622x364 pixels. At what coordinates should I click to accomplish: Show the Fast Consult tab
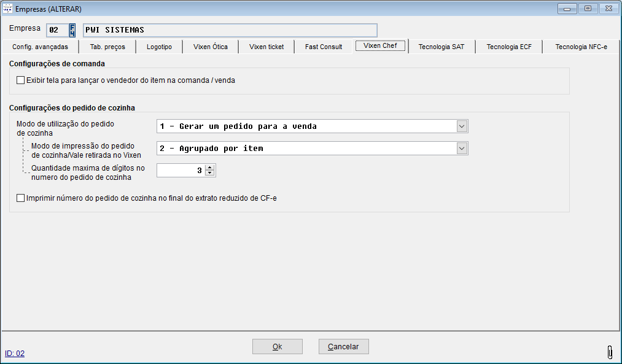[x=324, y=47]
